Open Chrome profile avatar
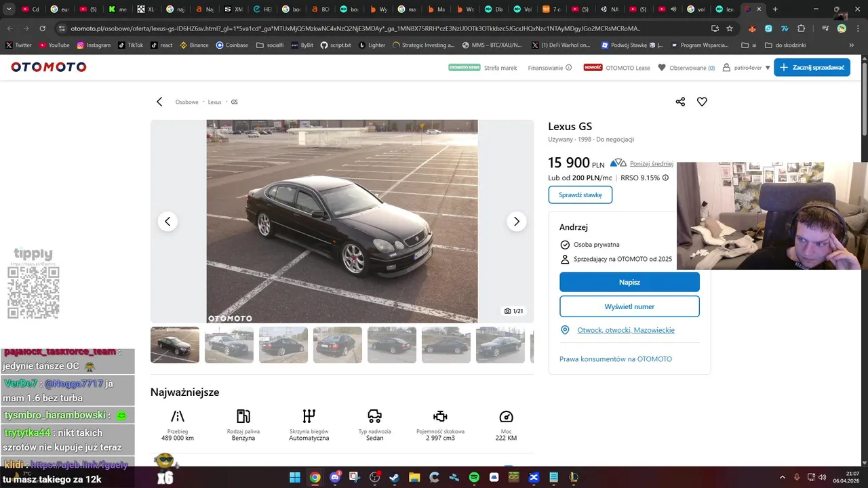This screenshot has width=868, height=488. (x=842, y=28)
